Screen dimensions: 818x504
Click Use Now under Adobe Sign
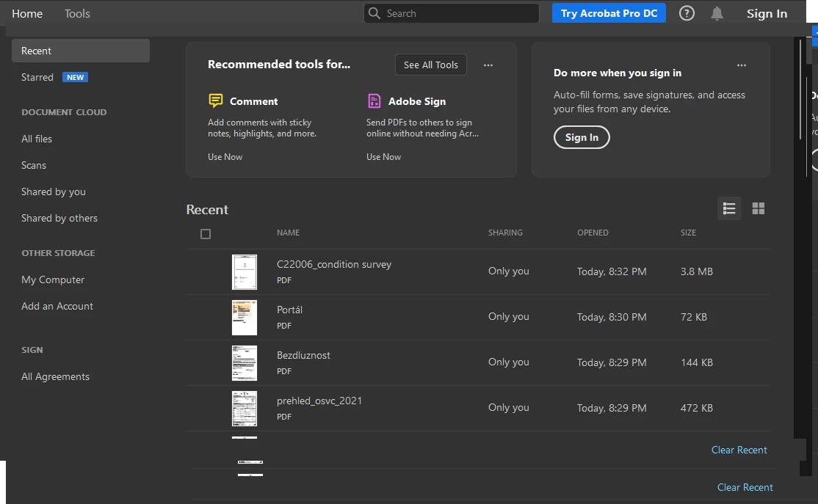[383, 157]
